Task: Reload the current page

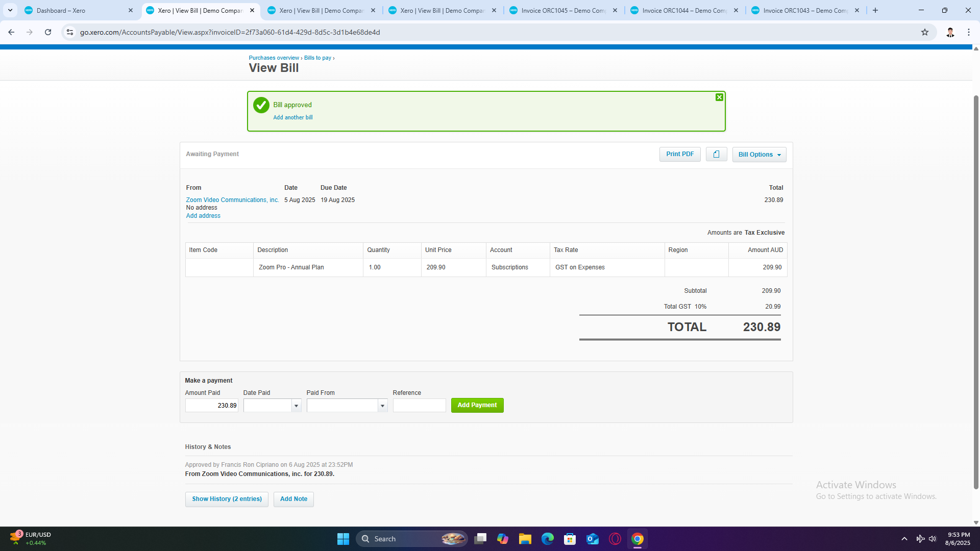Action: tap(48, 32)
